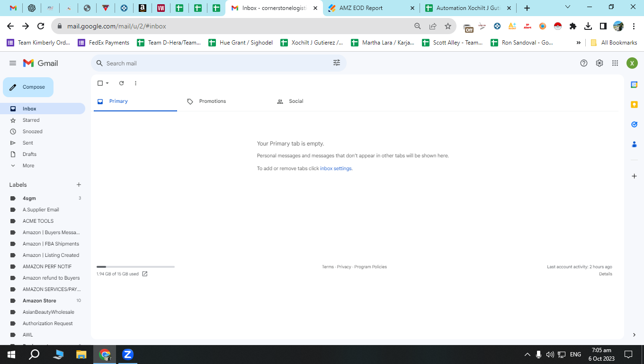Open Google Keep side panel icon
This screenshot has width=644, height=364.
point(634,104)
